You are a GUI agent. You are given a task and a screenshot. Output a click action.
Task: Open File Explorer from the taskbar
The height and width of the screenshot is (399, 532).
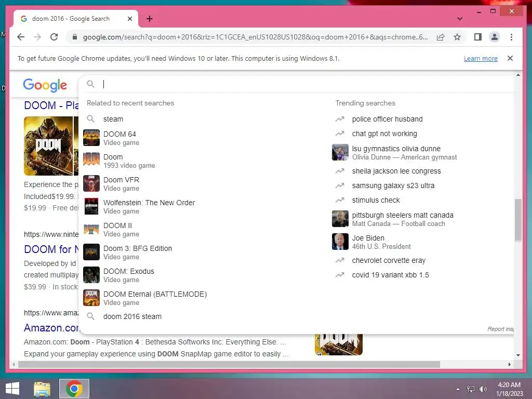pos(42,389)
